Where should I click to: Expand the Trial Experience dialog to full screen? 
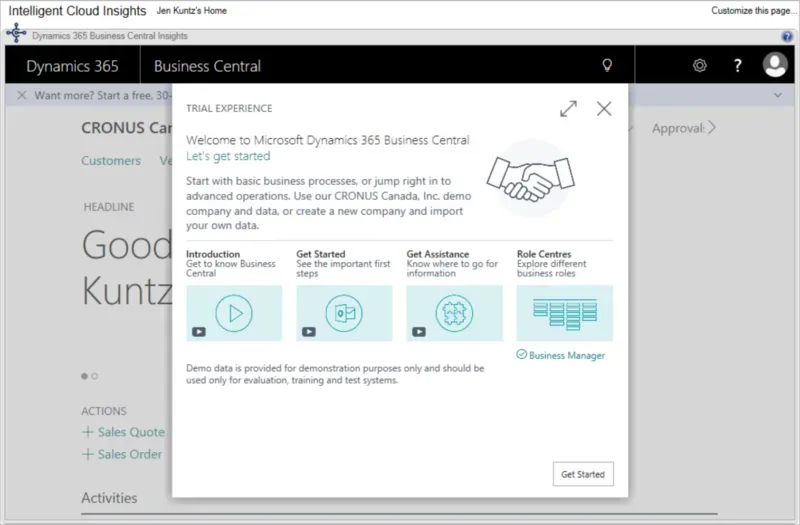tap(568, 108)
